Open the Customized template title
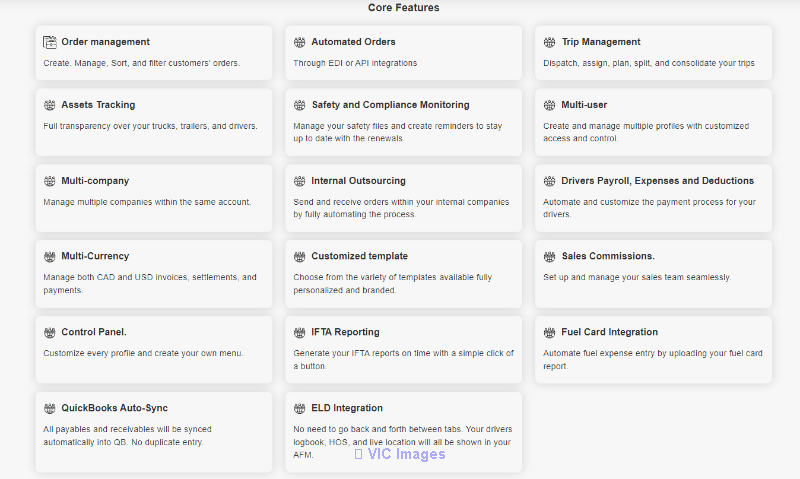 [x=359, y=256]
